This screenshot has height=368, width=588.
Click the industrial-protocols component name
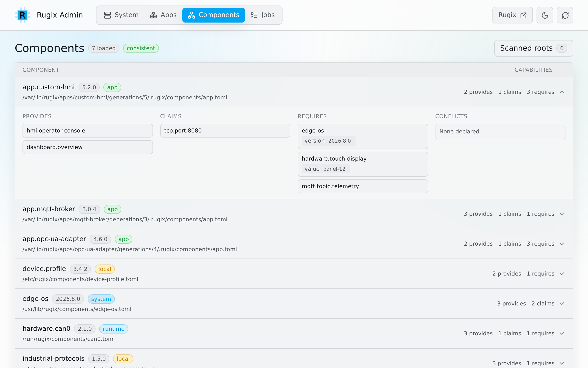(x=54, y=359)
